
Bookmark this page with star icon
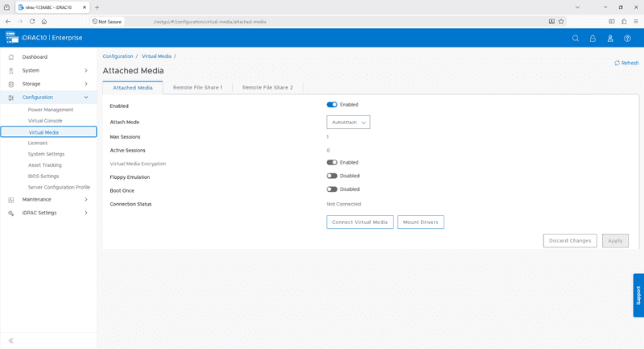coord(561,22)
